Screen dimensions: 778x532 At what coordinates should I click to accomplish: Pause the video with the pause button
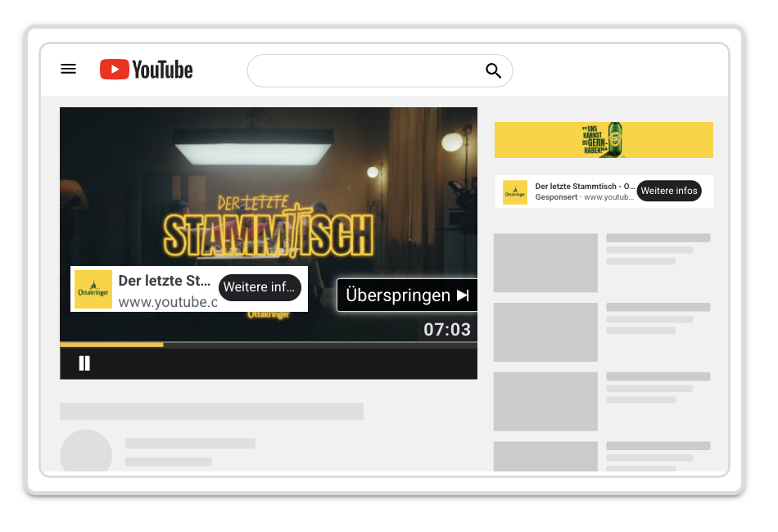click(x=84, y=363)
